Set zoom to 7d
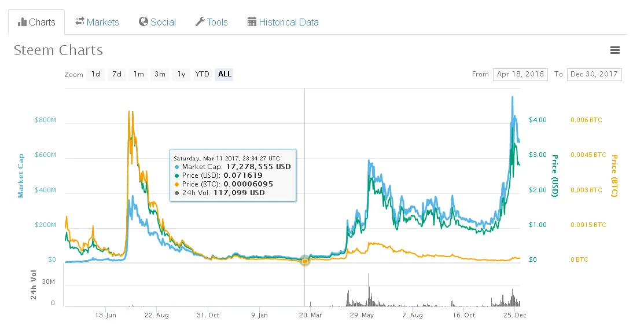 click(x=117, y=74)
